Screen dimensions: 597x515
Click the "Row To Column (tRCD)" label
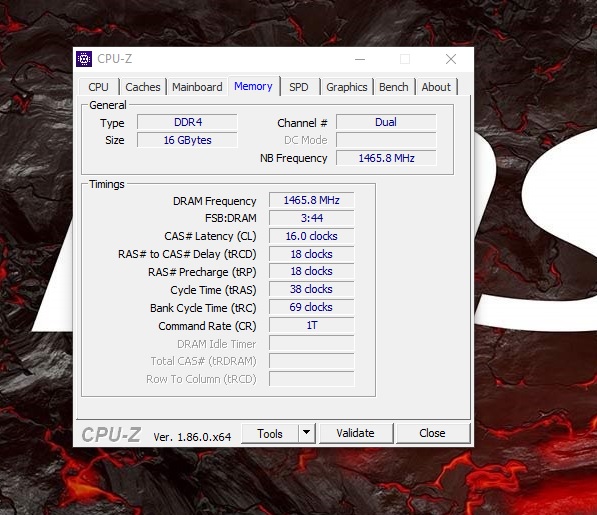pos(201,379)
